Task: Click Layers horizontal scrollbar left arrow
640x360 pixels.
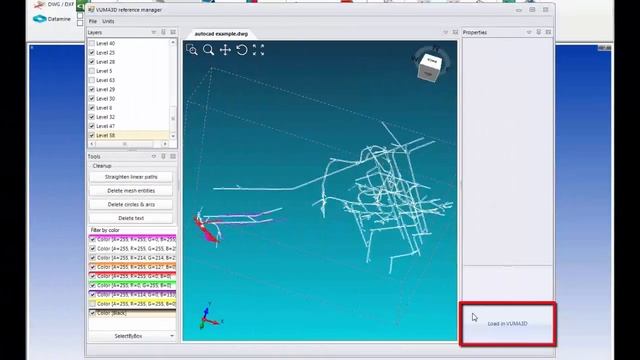Action: 92,144
